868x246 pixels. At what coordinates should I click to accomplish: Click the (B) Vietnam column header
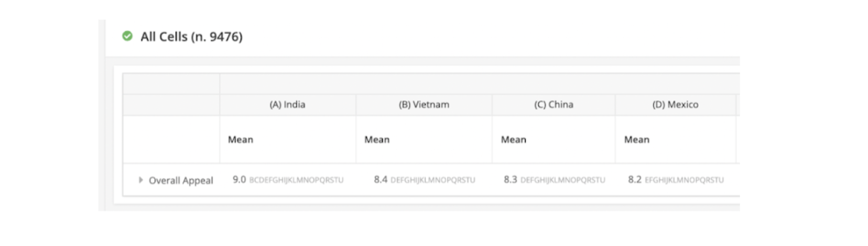click(424, 105)
